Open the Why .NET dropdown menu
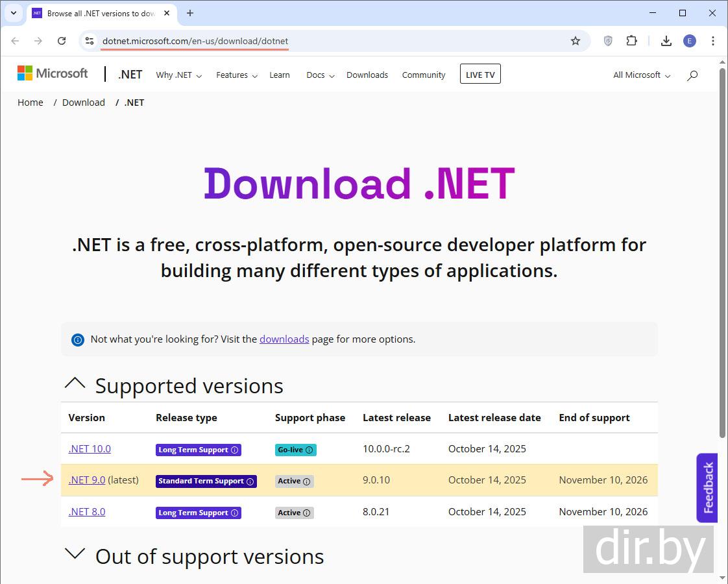This screenshot has width=728, height=584. pos(178,75)
